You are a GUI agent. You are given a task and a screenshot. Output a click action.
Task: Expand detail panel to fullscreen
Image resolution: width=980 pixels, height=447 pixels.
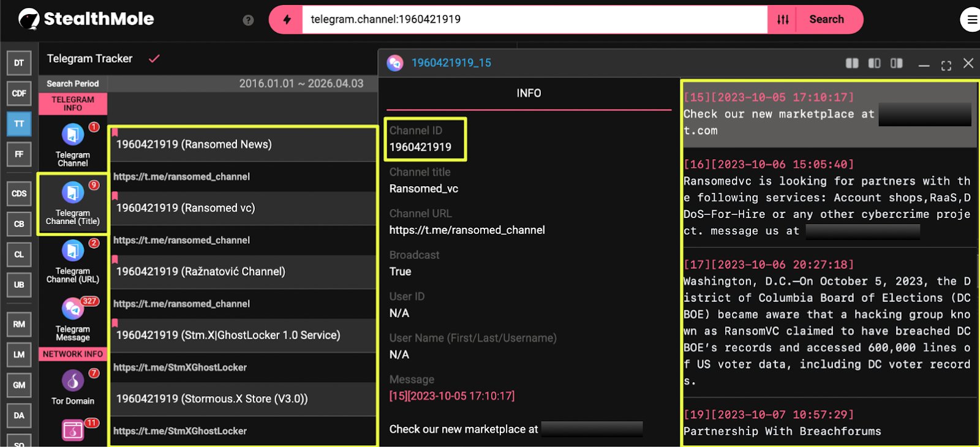pos(946,65)
